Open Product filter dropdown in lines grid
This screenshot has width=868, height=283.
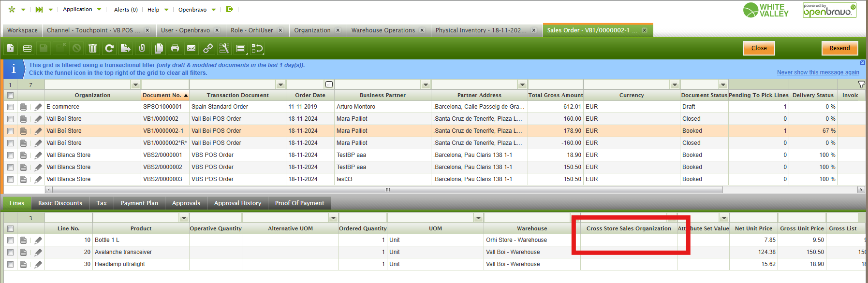184,218
